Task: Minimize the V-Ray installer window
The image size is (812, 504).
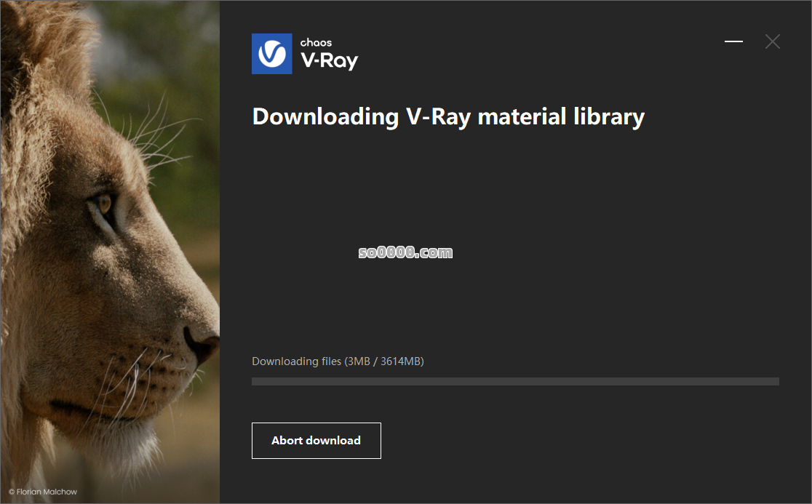Action: pos(733,41)
